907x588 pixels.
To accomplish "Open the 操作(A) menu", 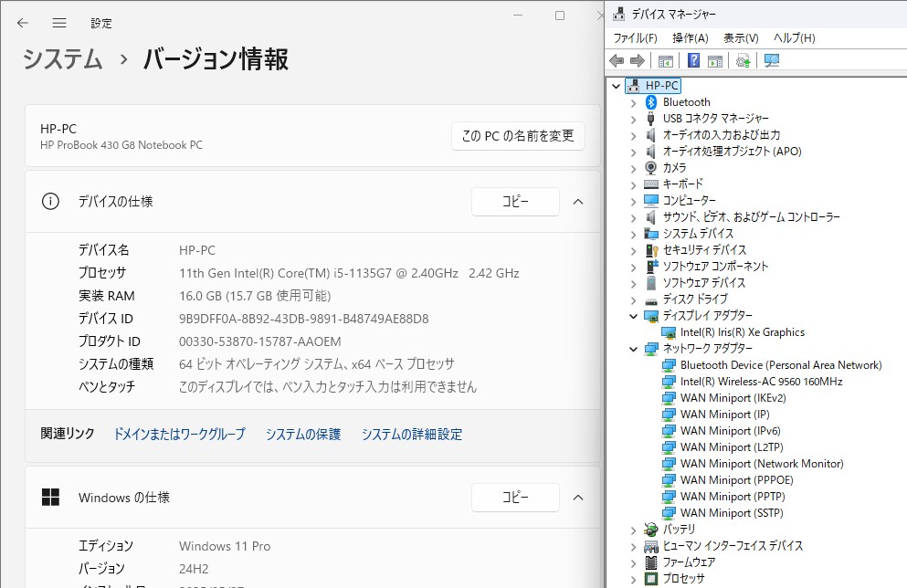I will 690,38.
